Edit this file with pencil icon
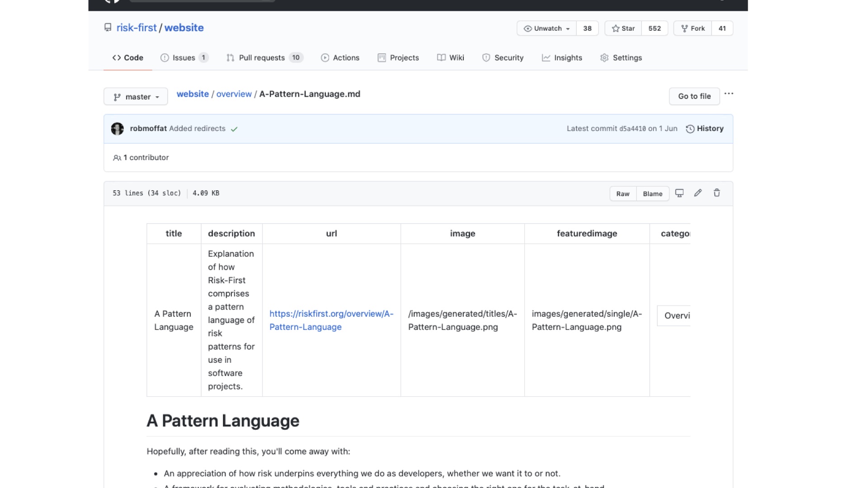Screen dimensions: 868x488 click(x=698, y=193)
